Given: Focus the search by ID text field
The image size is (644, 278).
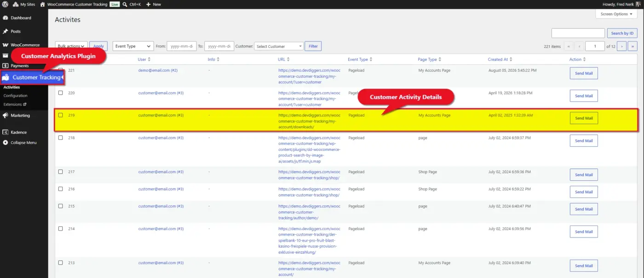Looking at the screenshot, I should (x=578, y=33).
